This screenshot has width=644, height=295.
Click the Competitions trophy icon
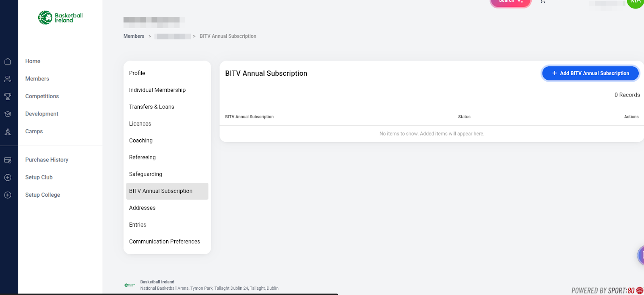coord(8,97)
